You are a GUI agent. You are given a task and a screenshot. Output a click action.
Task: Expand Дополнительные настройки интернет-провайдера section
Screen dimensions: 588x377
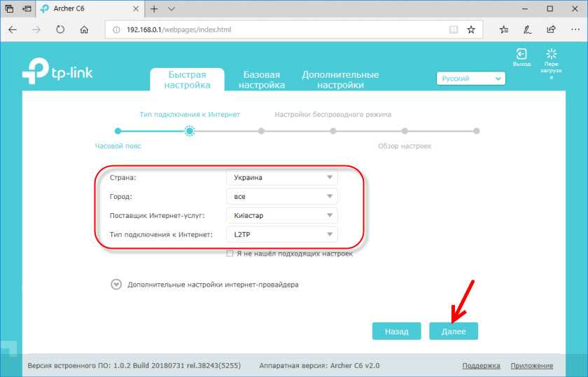115,285
